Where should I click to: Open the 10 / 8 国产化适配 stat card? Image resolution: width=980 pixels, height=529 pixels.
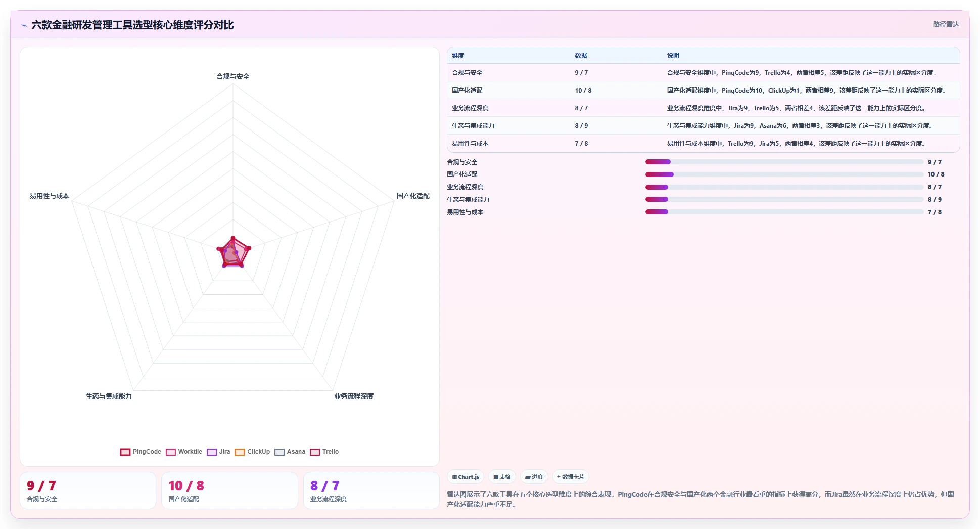[x=229, y=491]
